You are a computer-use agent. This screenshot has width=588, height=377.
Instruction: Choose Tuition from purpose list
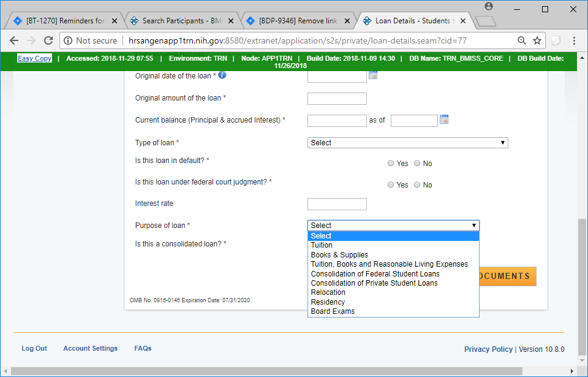tap(322, 245)
